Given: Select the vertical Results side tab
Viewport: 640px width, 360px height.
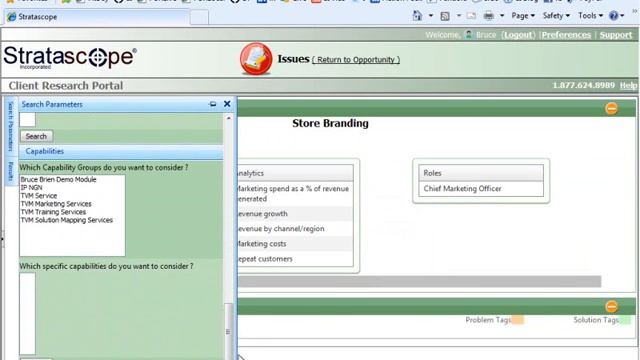Looking at the screenshot, I should coord(11,171).
